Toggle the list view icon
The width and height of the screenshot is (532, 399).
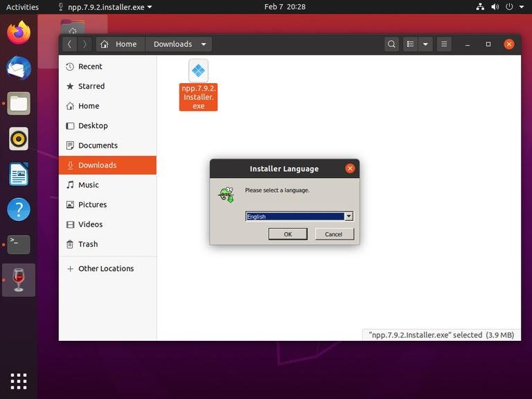(411, 44)
